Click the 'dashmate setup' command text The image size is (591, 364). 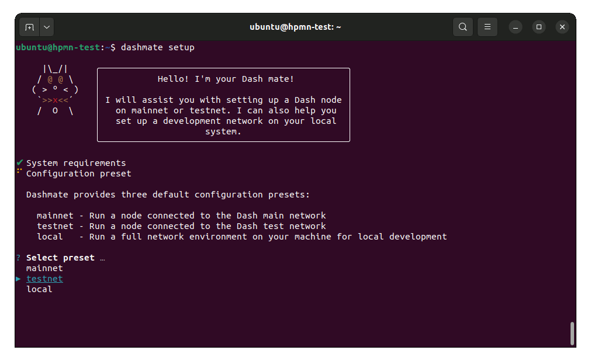(x=158, y=47)
